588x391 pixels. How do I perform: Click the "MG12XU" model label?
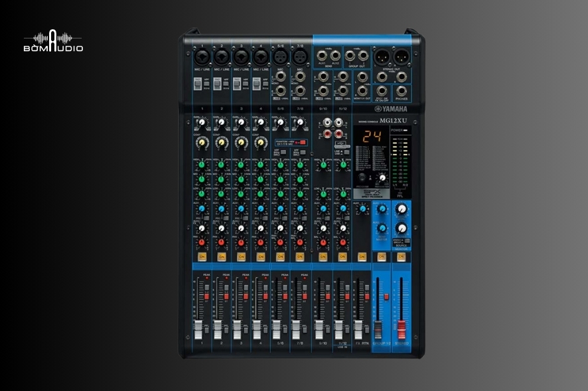point(393,121)
